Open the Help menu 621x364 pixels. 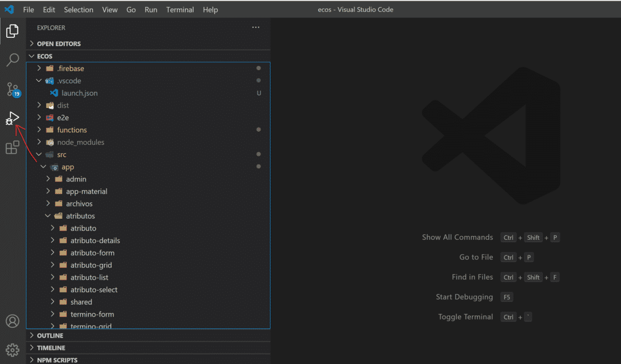click(210, 9)
